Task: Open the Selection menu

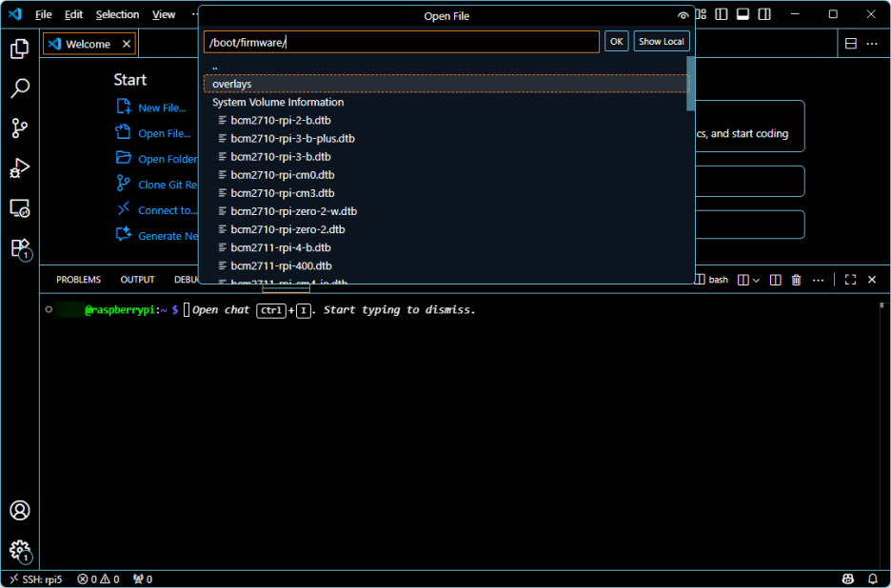Action: pos(117,15)
